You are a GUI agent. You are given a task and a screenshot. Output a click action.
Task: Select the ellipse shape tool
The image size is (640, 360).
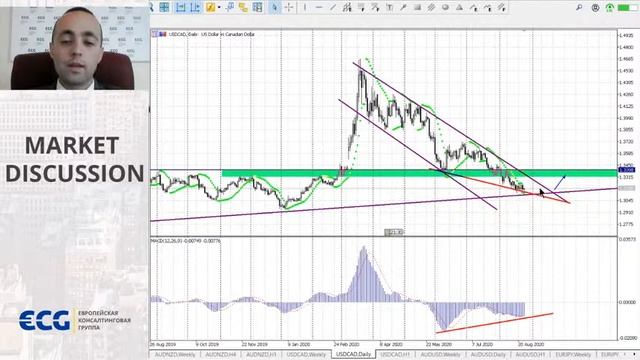tap(445, 7)
